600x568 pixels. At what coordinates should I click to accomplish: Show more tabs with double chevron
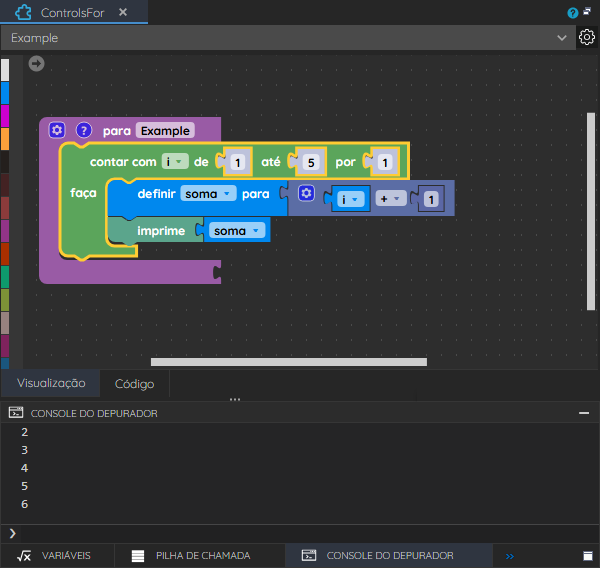[x=510, y=556]
